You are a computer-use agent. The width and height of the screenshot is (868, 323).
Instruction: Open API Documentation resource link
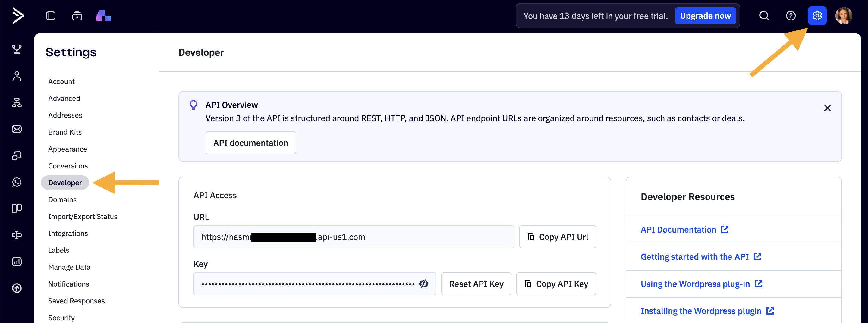point(684,230)
